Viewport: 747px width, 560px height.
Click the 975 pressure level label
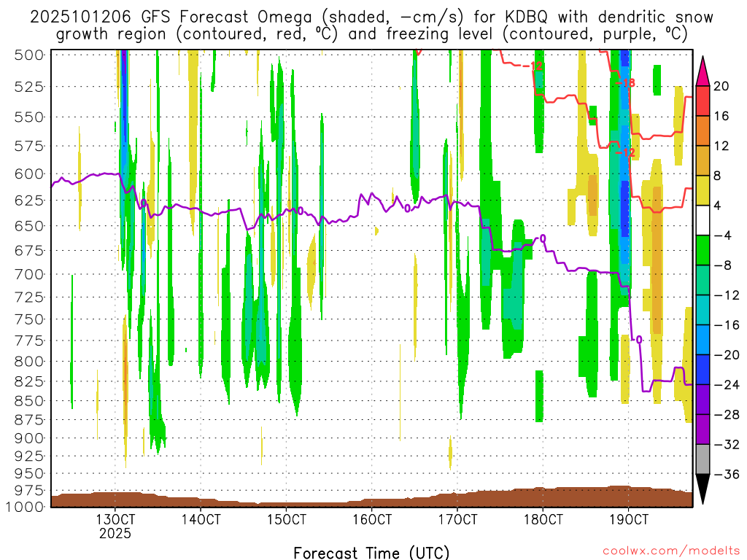[x=29, y=491]
